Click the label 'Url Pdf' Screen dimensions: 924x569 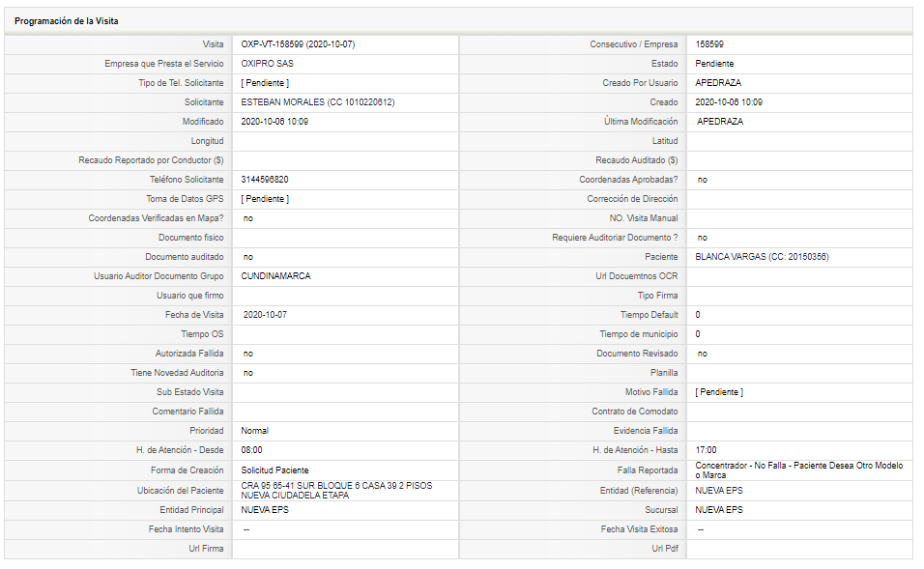[x=665, y=549]
